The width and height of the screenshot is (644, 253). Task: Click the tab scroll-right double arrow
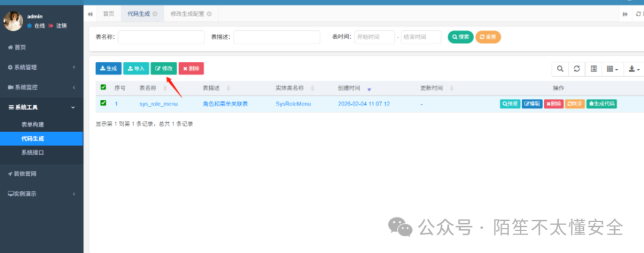pos(625,14)
